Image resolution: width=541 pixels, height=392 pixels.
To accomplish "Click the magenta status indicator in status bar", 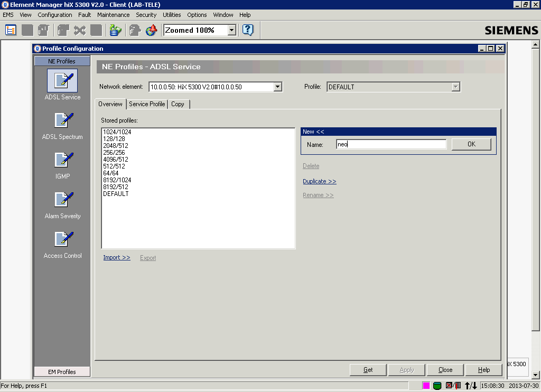I will coord(426,386).
